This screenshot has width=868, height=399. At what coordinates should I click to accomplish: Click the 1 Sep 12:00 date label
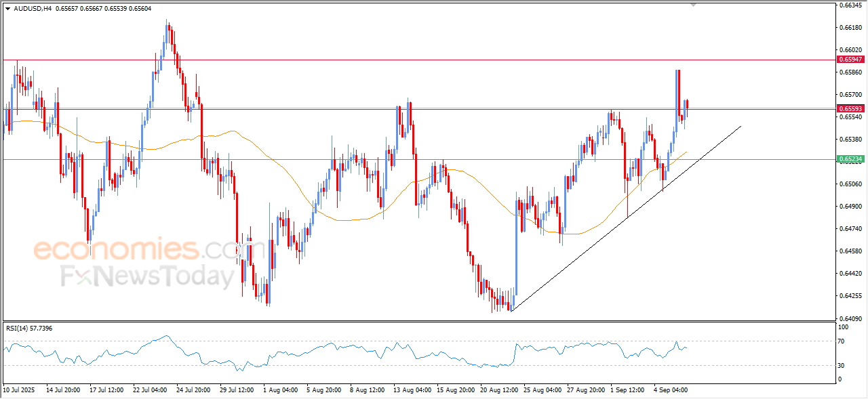pyautogui.click(x=627, y=390)
